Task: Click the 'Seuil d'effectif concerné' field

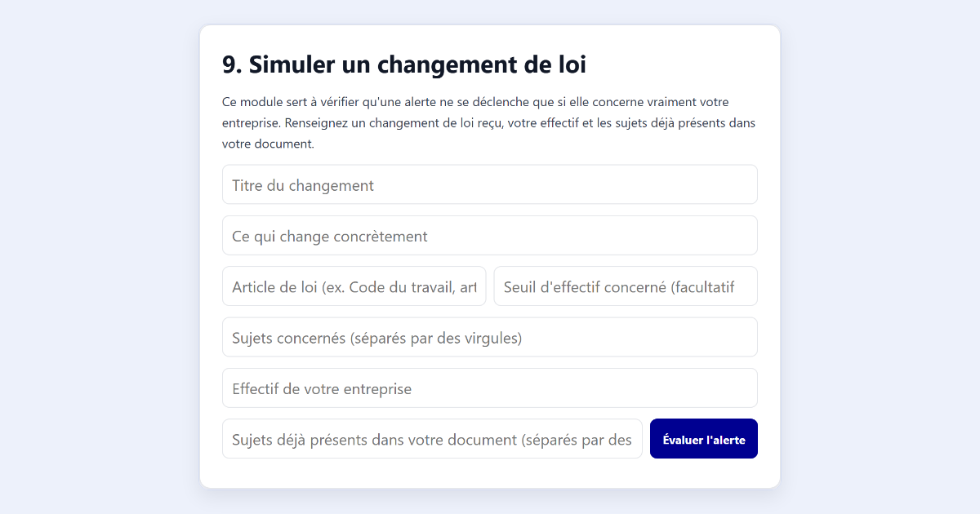Action: pos(626,286)
